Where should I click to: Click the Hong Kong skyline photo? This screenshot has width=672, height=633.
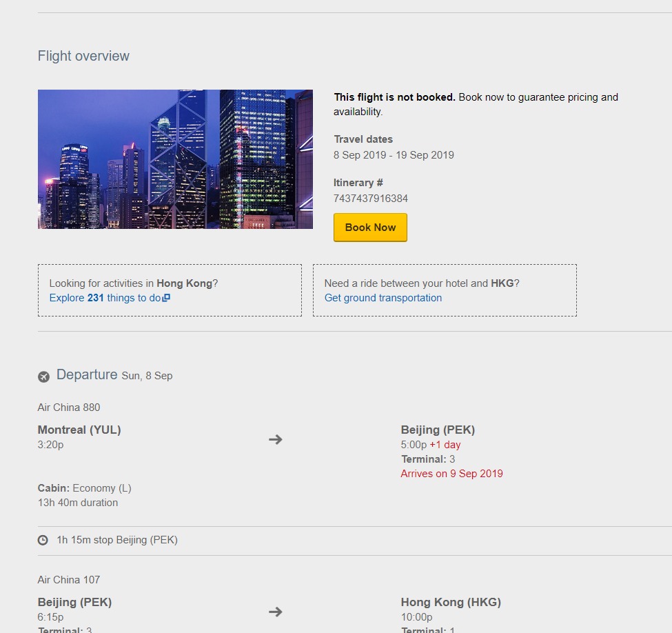(175, 159)
